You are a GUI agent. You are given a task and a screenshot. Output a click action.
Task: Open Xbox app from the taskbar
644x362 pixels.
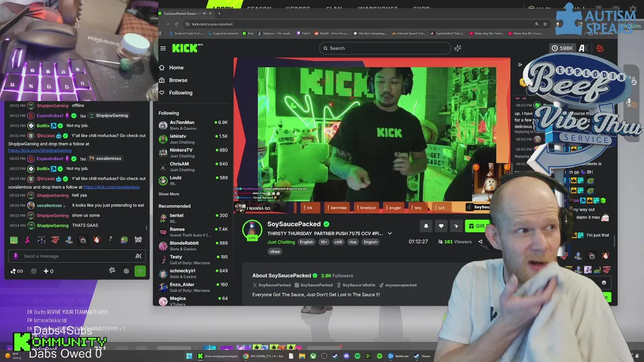pyautogui.click(x=313, y=356)
